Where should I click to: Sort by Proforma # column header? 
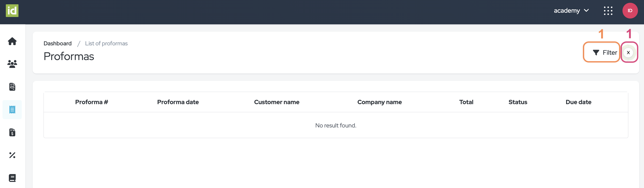point(92,102)
